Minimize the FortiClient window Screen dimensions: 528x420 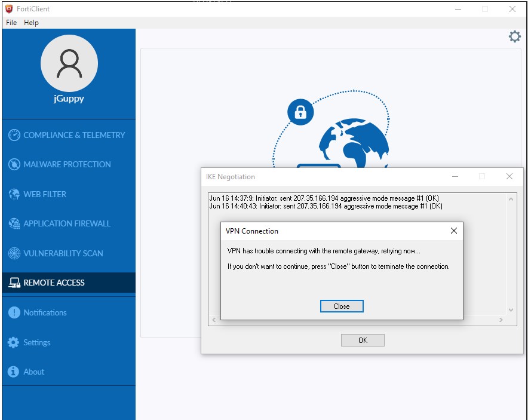tap(458, 9)
